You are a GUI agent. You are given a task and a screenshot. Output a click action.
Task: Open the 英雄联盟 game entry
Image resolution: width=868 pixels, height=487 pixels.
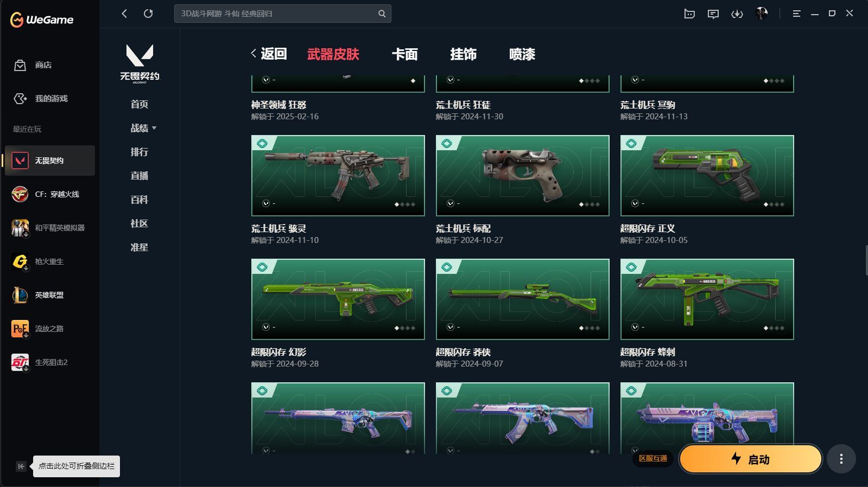(x=50, y=295)
